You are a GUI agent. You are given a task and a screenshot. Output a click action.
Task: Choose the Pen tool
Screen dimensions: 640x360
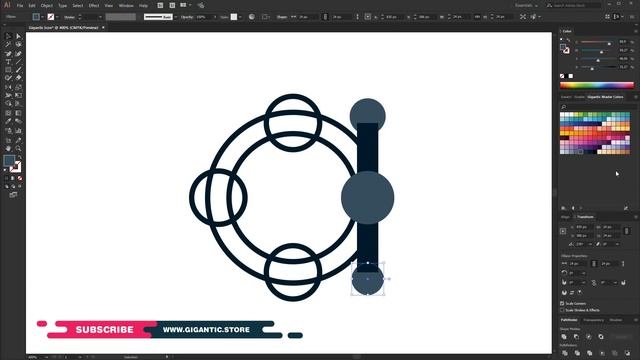8,53
